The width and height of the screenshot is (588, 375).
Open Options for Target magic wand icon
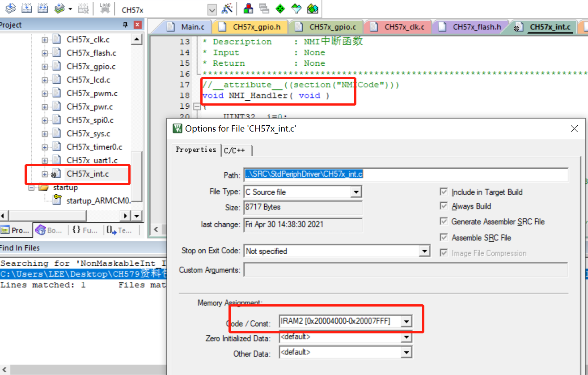pos(228,9)
